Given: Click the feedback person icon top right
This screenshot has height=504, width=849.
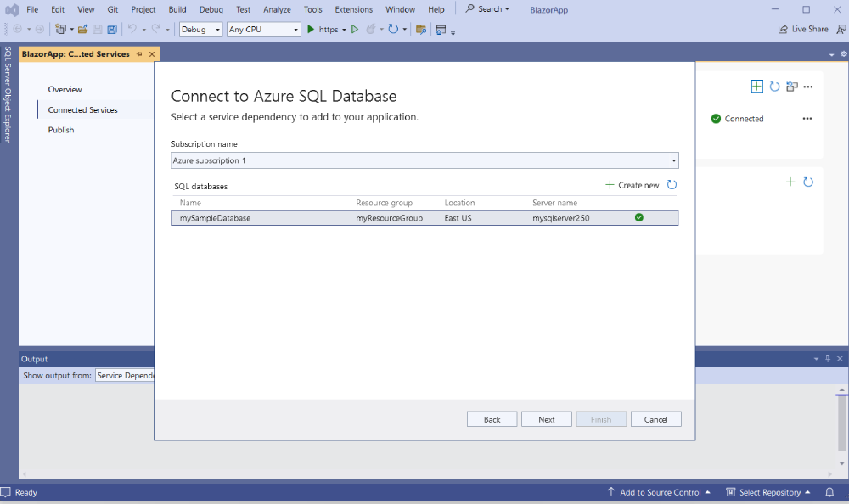Looking at the screenshot, I should pos(841,29).
